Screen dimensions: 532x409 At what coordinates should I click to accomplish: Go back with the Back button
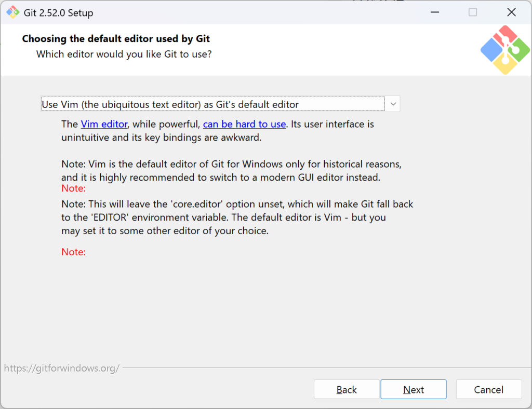pos(347,389)
